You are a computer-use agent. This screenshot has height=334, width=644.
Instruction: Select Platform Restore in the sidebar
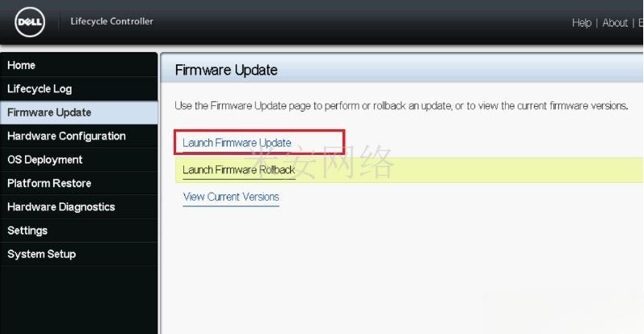pyautogui.click(x=79, y=183)
